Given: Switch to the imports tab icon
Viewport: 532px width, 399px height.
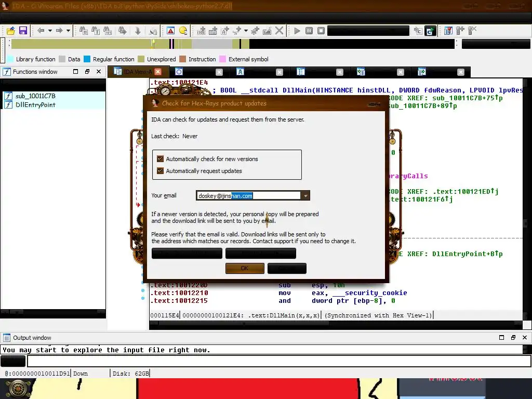Looking at the screenshot, I should click(x=422, y=72).
